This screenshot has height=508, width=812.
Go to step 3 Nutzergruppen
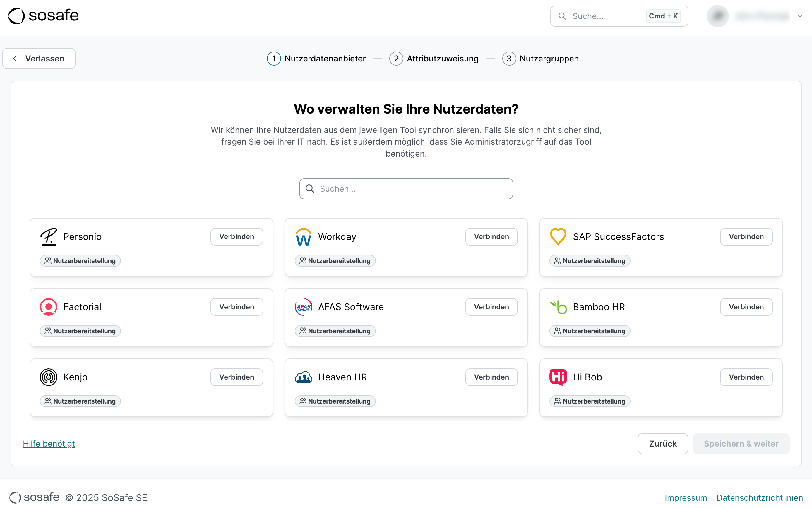[540, 59]
